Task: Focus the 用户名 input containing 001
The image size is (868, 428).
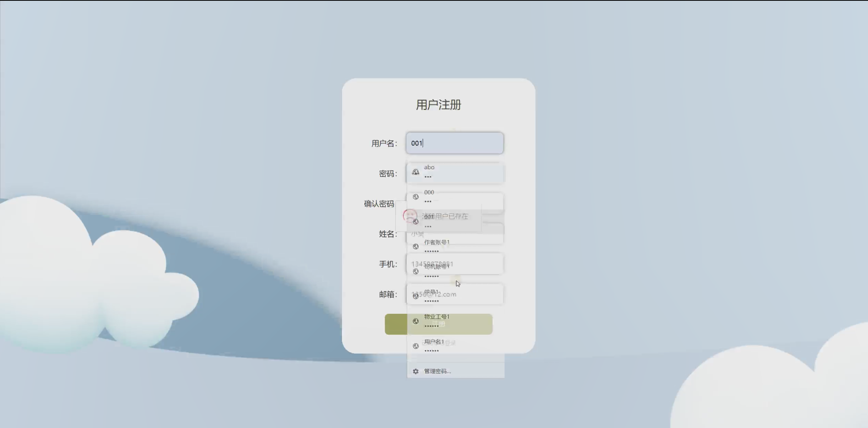Action: tap(455, 143)
